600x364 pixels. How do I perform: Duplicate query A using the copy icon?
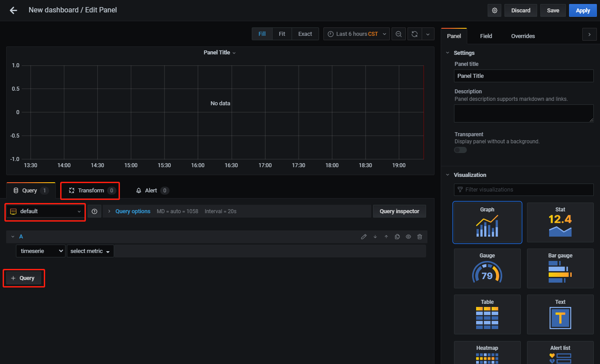[x=397, y=237]
